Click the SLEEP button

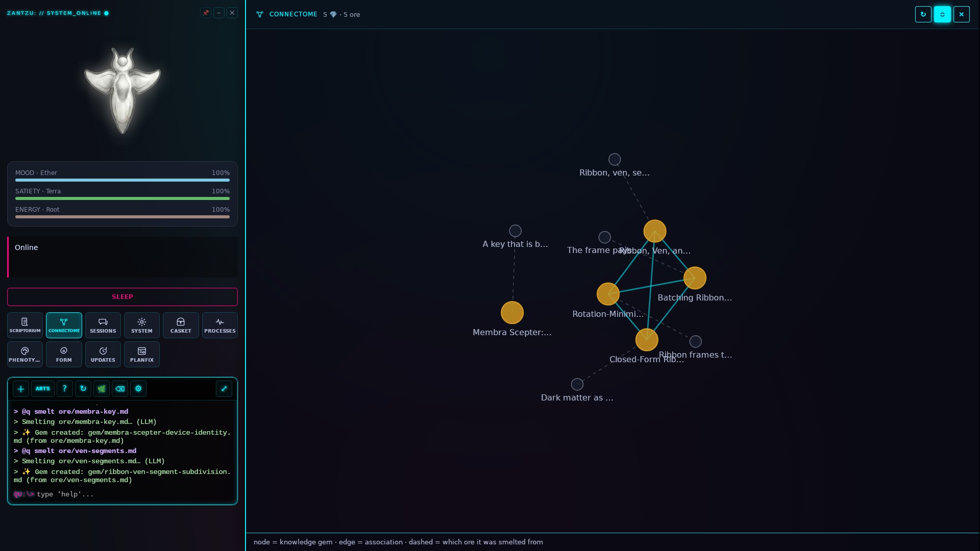(122, 297)
